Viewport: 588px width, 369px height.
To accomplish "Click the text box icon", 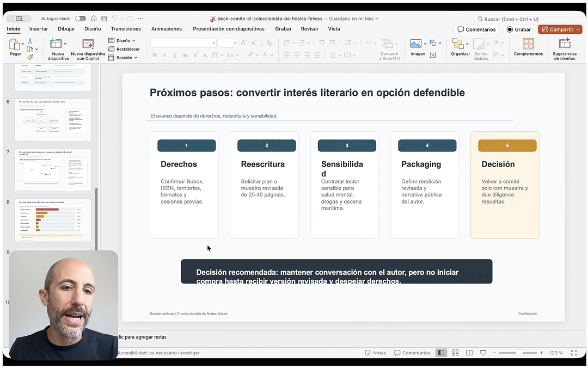I will click(433, 55).
